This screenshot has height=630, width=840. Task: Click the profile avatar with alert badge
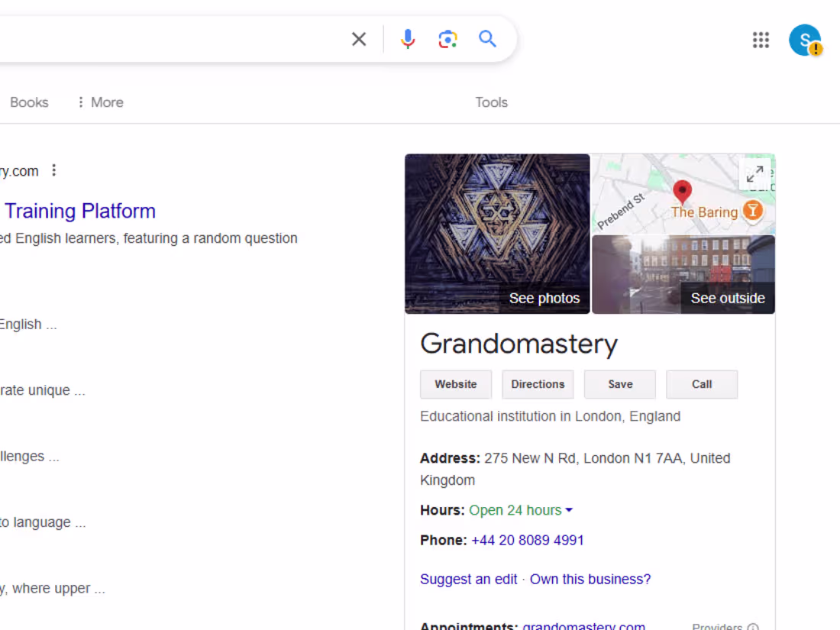tap(805, 40)
